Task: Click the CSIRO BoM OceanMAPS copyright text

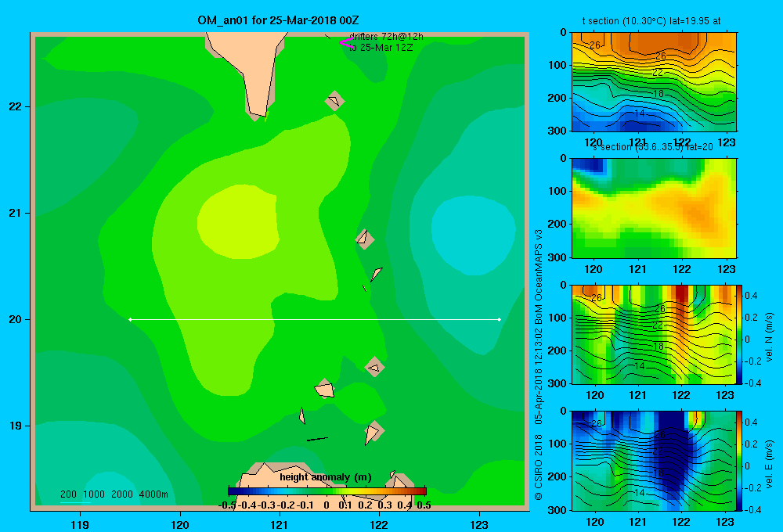Action: click(x=539, y=365)
